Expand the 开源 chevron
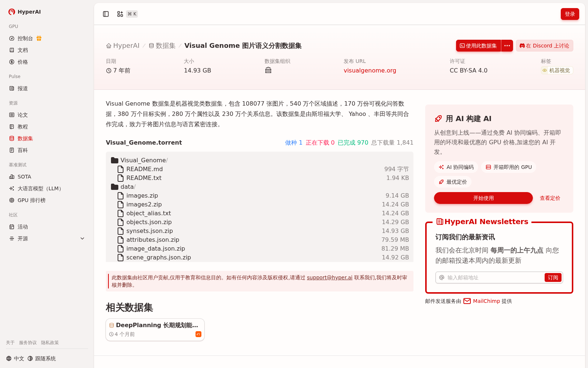 coord(82,238)
